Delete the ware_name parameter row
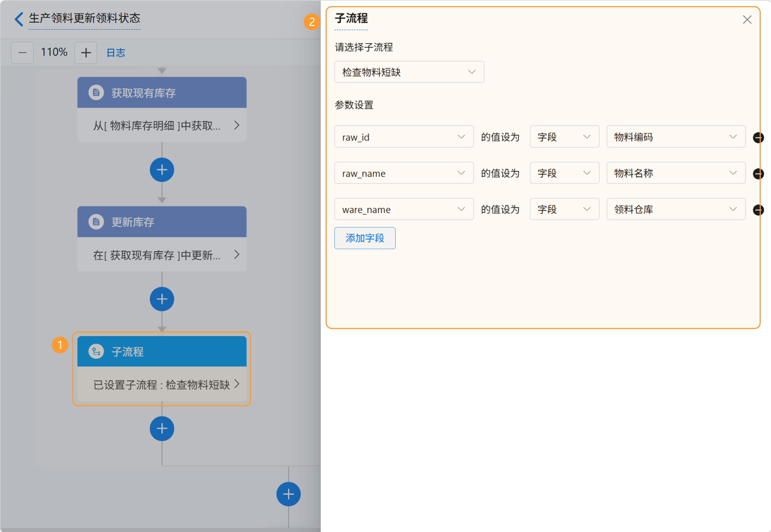This screenshot has height=532, width=771. coord(758,210)
